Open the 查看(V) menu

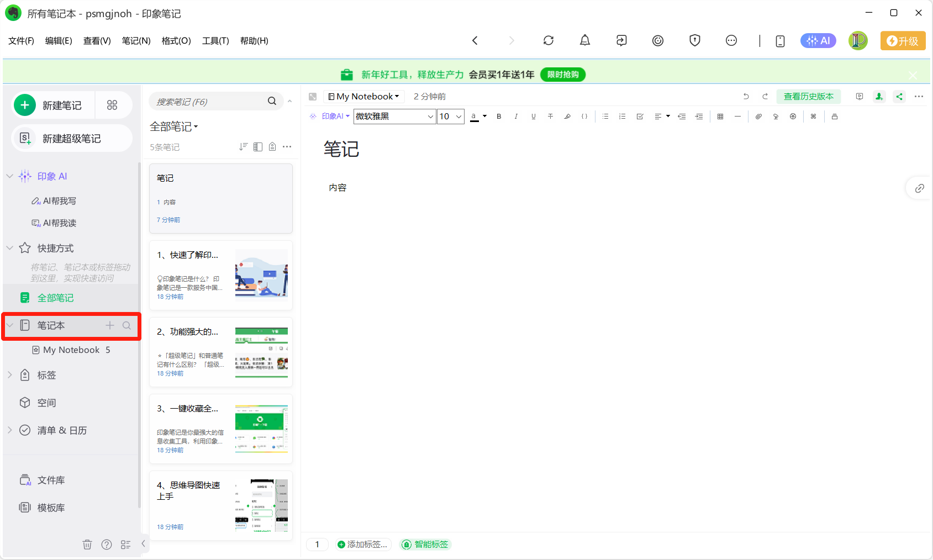[x=97, y=41]
